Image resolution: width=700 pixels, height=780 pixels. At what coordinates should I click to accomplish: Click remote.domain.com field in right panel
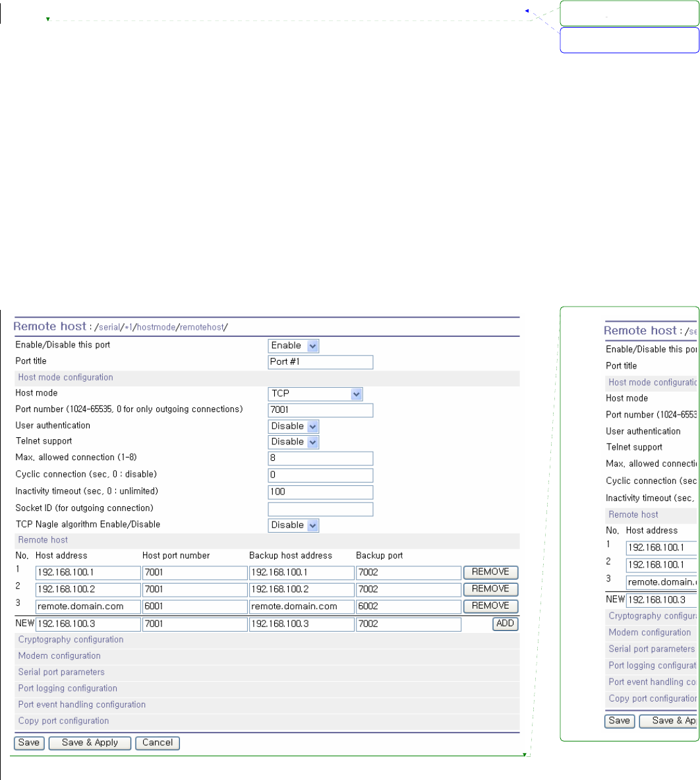click(x=661, y=582)
